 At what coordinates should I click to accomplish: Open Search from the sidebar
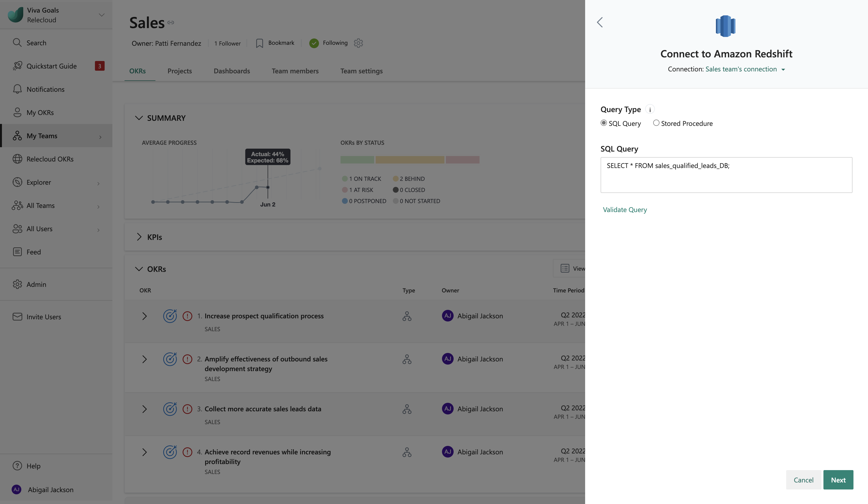click(36, 43)
